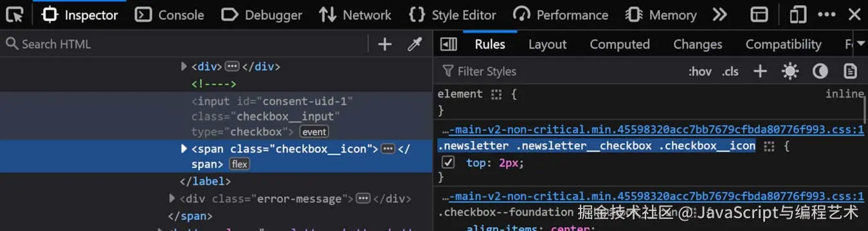The width and height of the screenshot is (868, 231).
Task: Toggle the 3-pane inspector layout
Action: click(x=448, y=44)
